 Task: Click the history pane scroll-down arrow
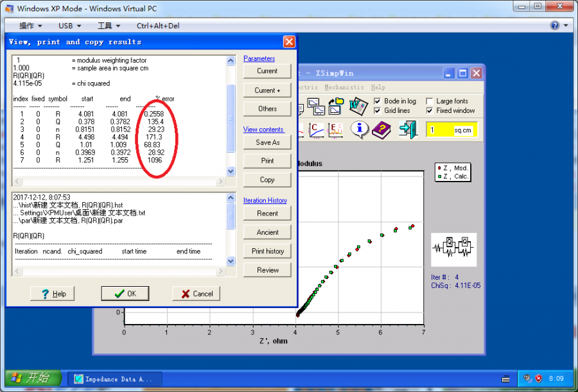click(231, 261)
